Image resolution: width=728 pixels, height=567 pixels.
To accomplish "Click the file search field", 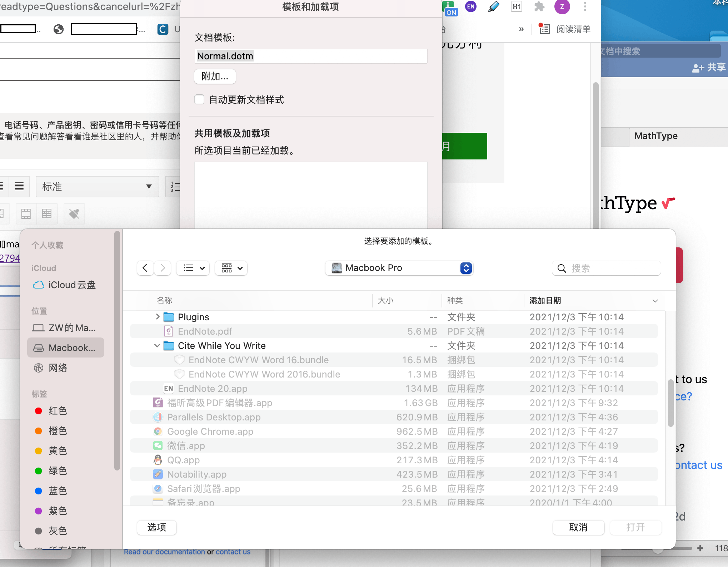I will coord(607,268).
